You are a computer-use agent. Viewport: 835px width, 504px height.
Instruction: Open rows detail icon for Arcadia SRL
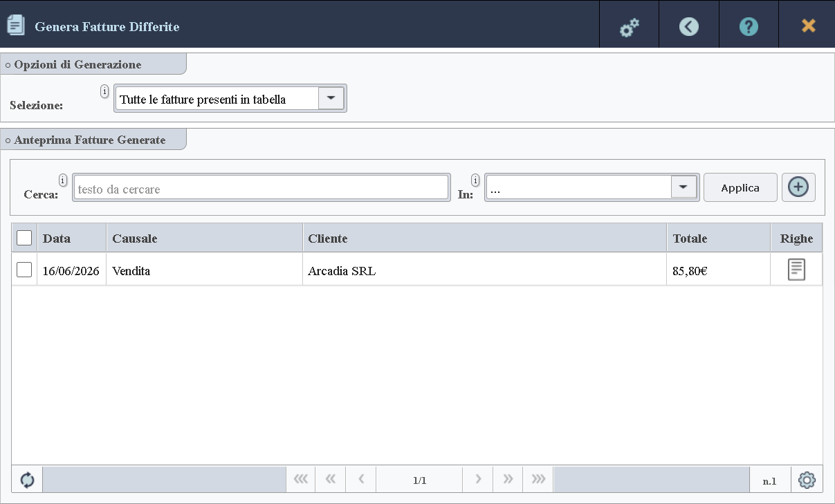point(796,269)
